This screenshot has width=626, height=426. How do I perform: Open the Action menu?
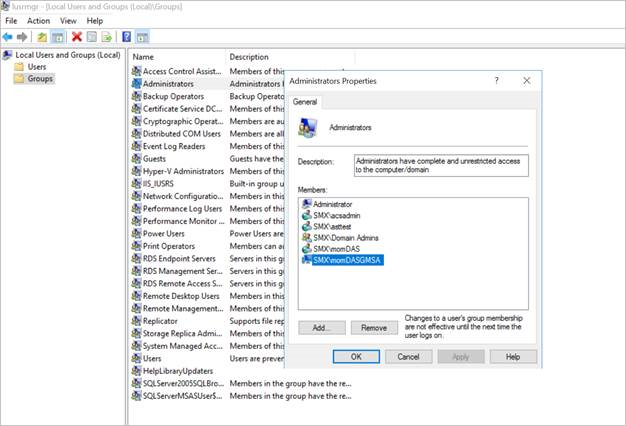(x=38, y=21)
